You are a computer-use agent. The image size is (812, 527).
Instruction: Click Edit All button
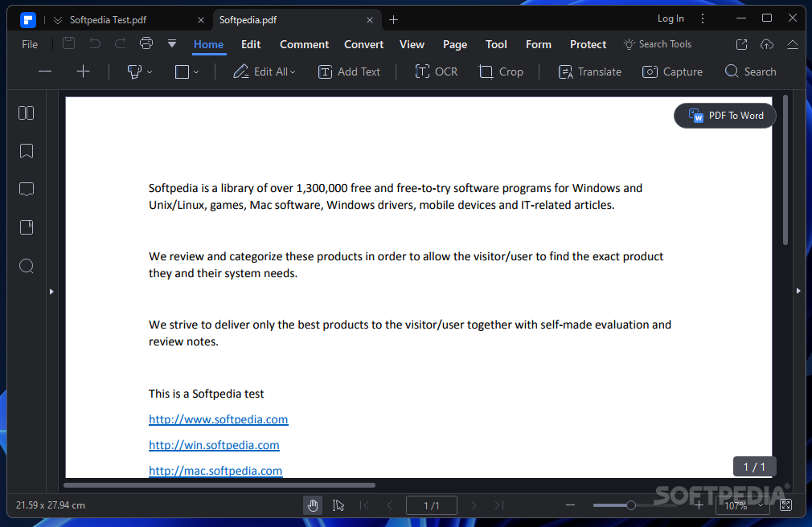pos(265,71)
